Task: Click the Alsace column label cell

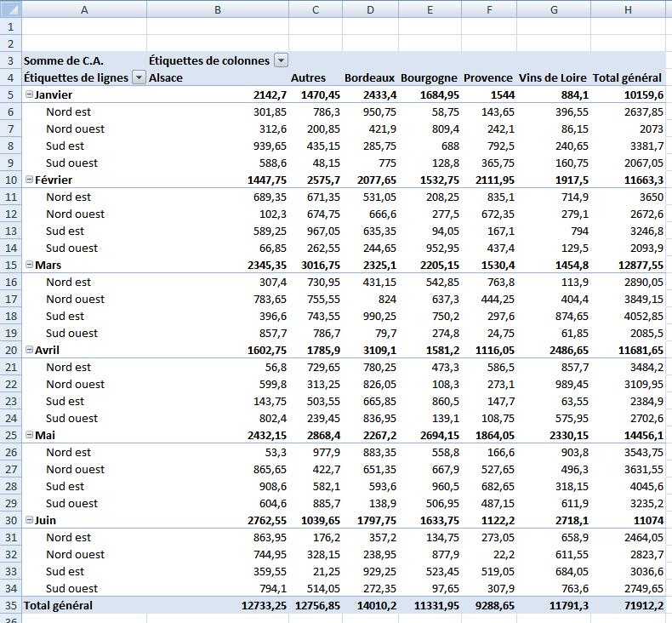Action: [167, 77]
